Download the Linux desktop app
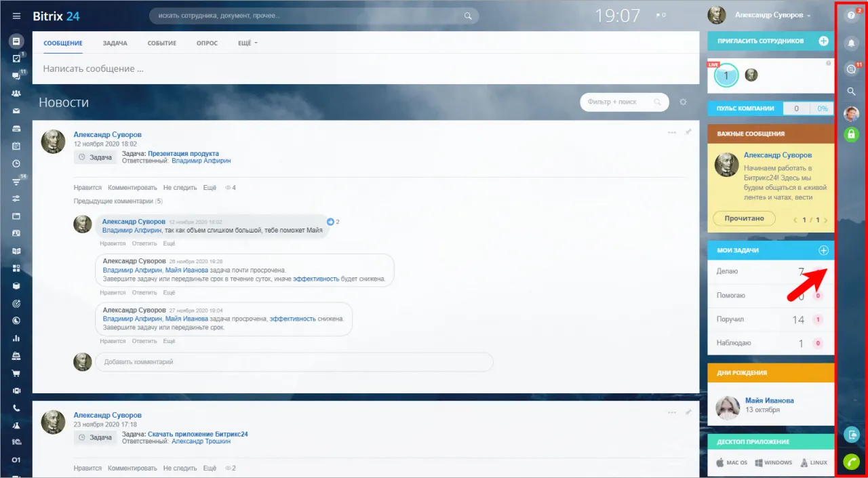868x478 pixels. tap(814, 462)
